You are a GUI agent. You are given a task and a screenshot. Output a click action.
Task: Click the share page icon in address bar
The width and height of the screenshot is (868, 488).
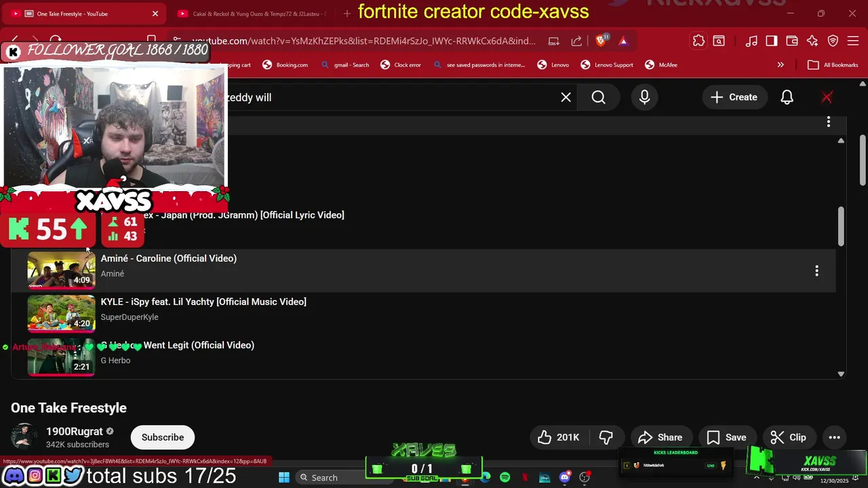click(x=576, y=41)
